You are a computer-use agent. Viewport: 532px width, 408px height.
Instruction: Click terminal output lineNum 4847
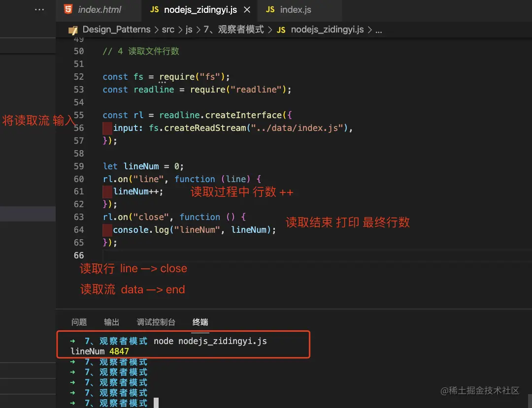[x=100, y=351]
